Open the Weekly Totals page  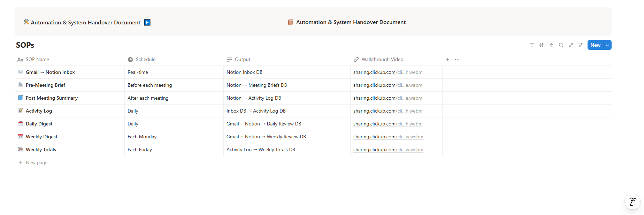point(41,149)
